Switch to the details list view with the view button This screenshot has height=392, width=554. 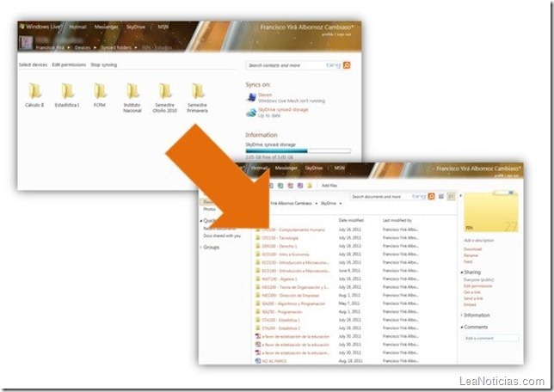451,196
